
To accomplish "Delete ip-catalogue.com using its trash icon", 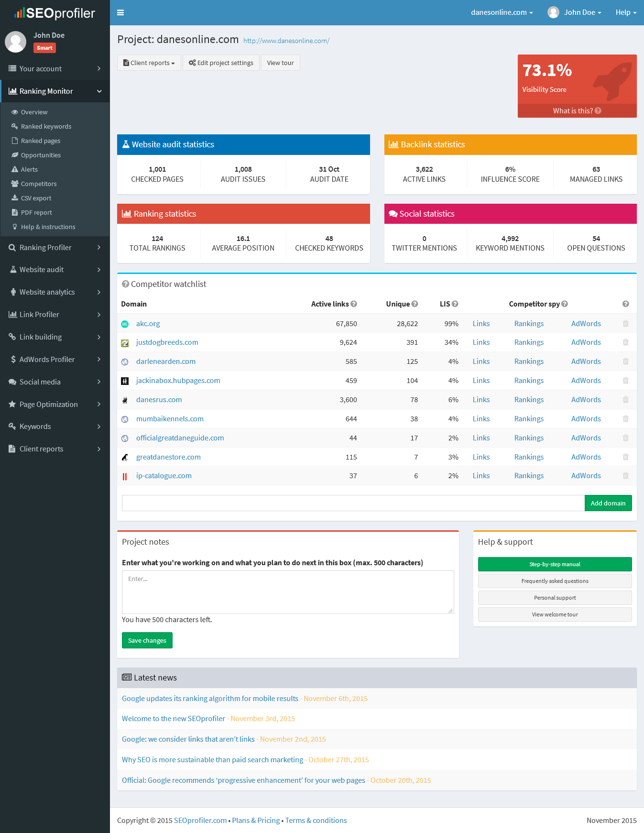I will click(625, 476).
